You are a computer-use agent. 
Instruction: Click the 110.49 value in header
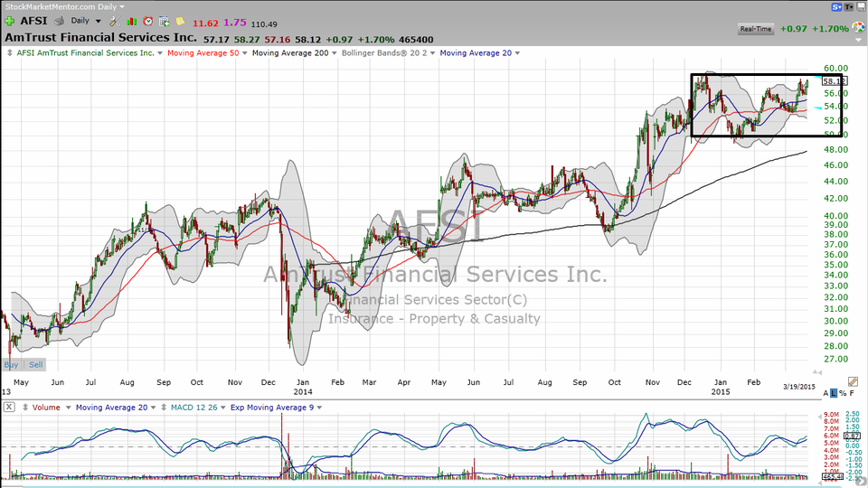(264, 24)
